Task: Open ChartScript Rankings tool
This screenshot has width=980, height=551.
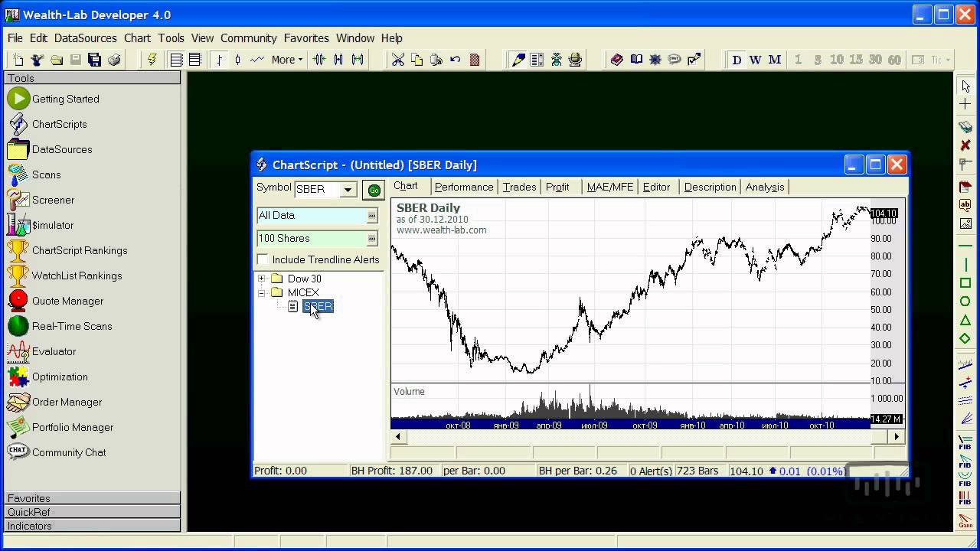Action: (67, 250)
